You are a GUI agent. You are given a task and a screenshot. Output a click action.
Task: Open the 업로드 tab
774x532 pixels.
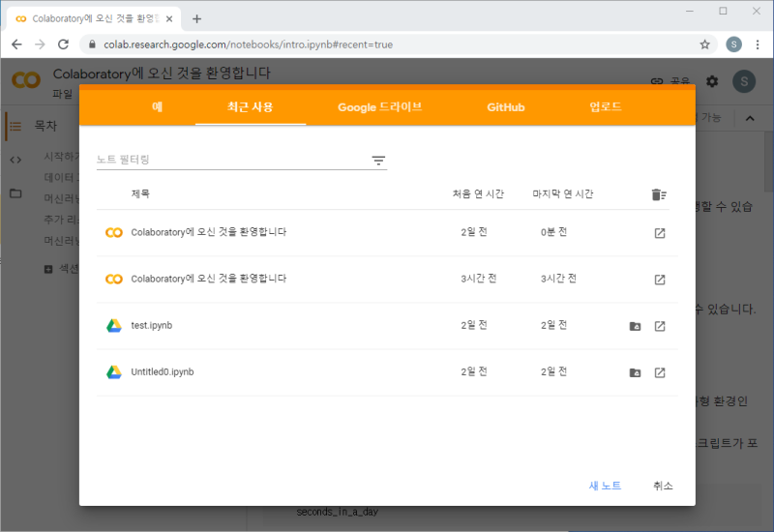click(x=606, y=107)
